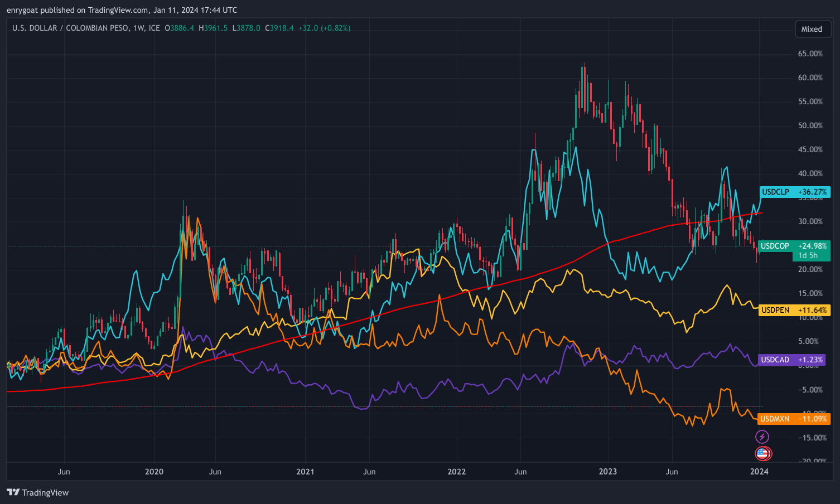Click the 0.00% gridline label on price axis
This screenshot has height=504, width=840.
[x=808, y=365]
